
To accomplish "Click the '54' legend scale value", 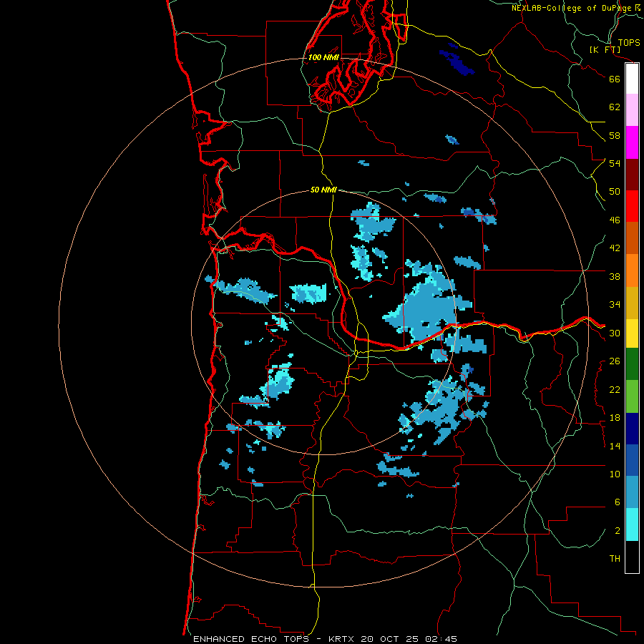I will pos(615,163).
